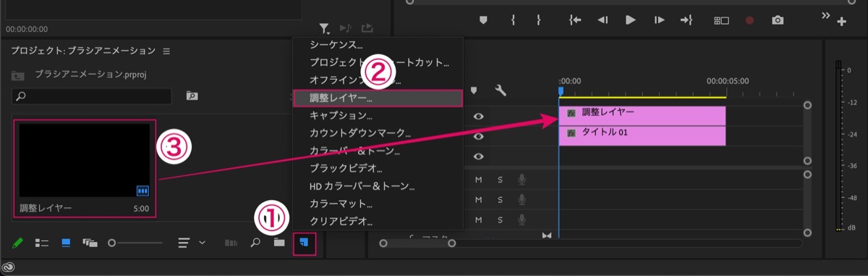Screen dimensions: 868x276
Task: Mute the third audio track
Action: click(478, 219)
